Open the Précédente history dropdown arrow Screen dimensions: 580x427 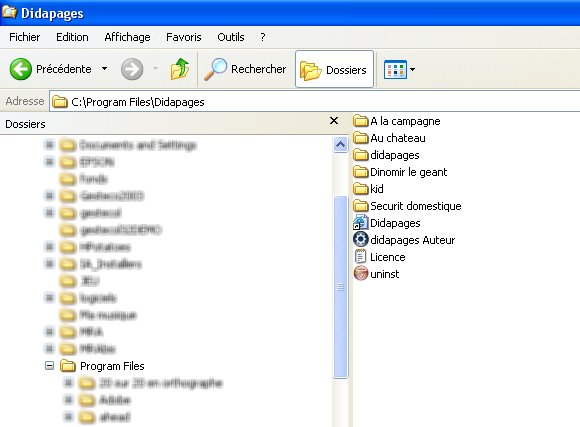(x=104, y=68)
